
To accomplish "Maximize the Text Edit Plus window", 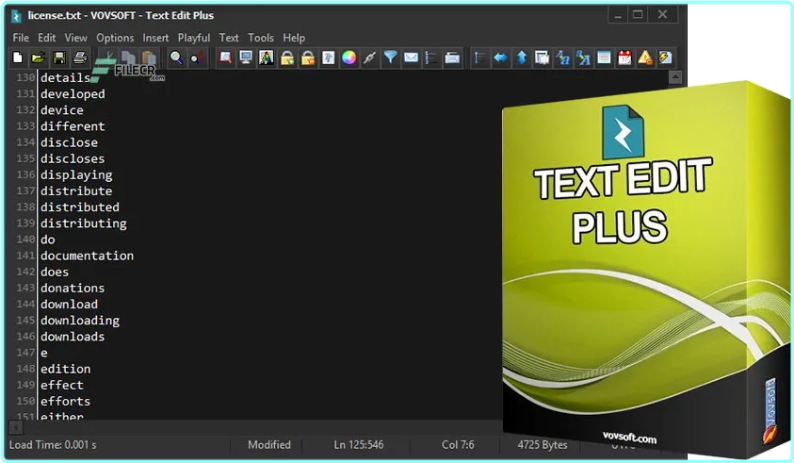I will (638, 15).
